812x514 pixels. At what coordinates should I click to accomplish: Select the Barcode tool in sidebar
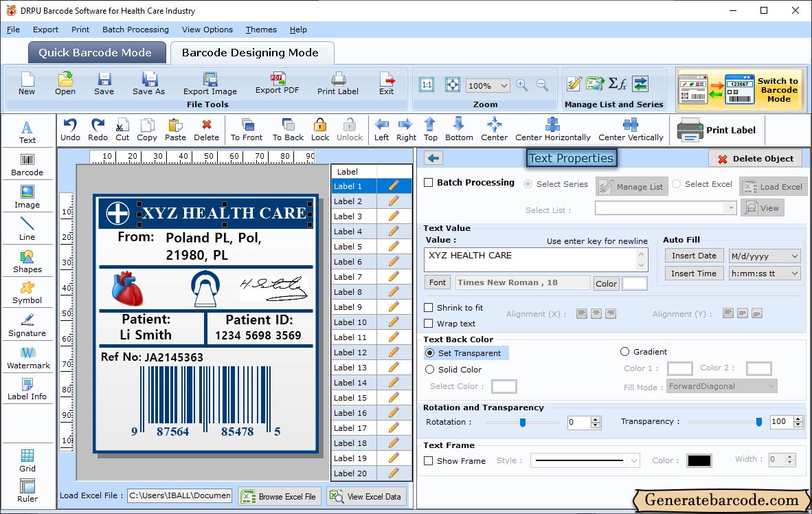[27, 165]
